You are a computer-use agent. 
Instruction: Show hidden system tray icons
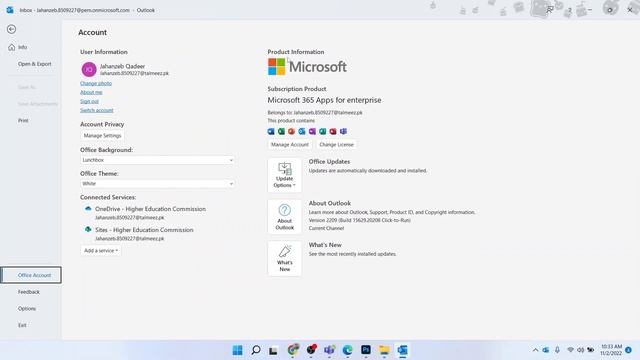coord(535,350)
